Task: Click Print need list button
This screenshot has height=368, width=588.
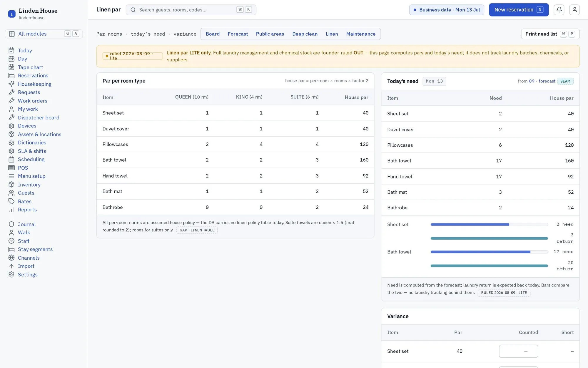Action: 550,34
